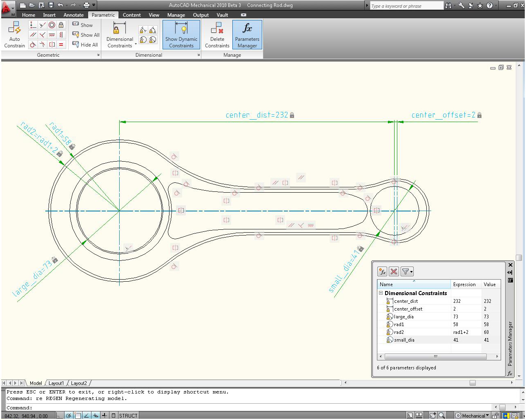Click the Plot (print) quick access icon

click(86, 5)
